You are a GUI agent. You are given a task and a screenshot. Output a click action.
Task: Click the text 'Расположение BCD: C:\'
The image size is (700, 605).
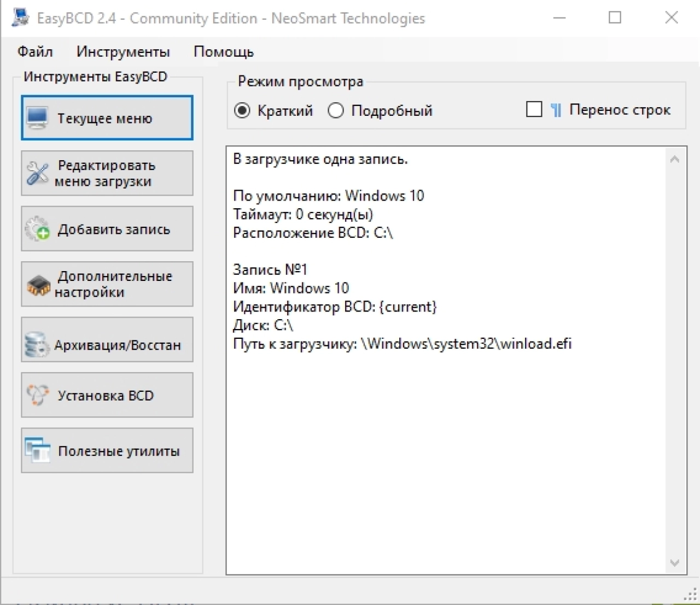(x=313, y=233)
